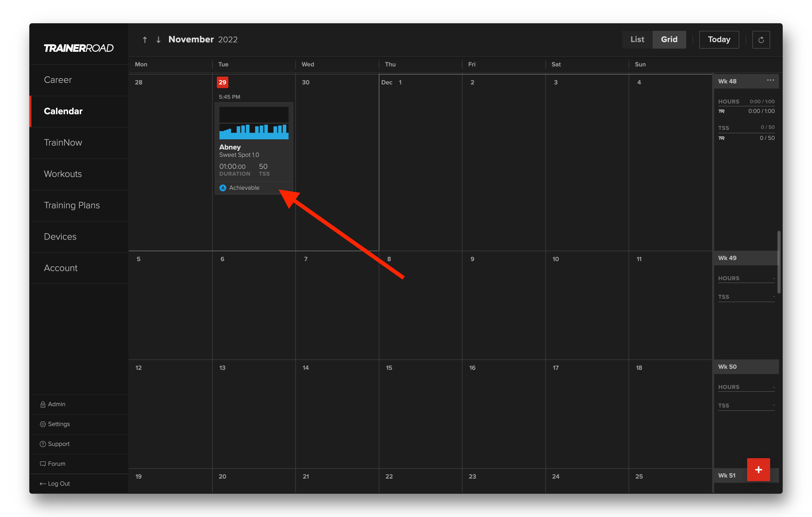Open the Account section
This screenshot has height=517, width=812.
pyautogui.click(x=79, y=268)
